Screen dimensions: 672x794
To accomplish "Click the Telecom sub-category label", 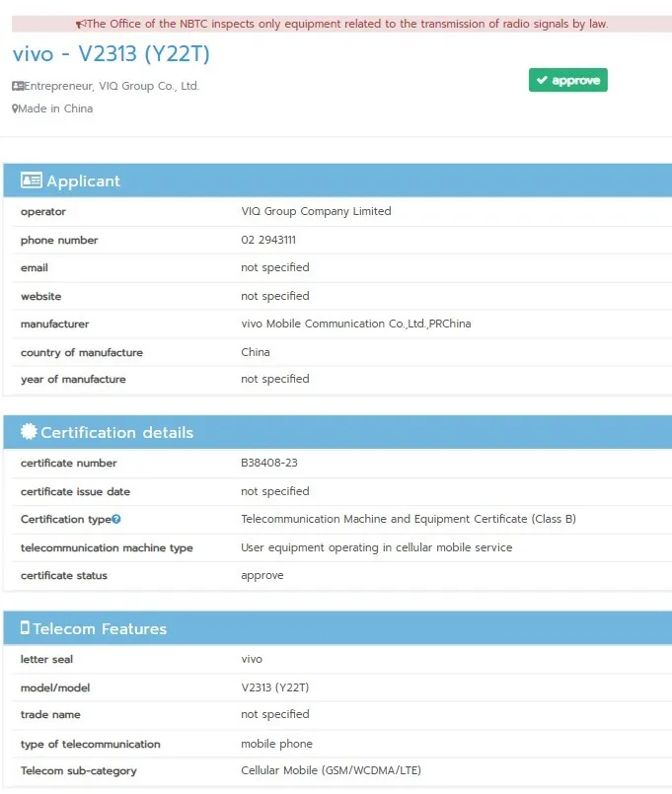I will (79, 770).
